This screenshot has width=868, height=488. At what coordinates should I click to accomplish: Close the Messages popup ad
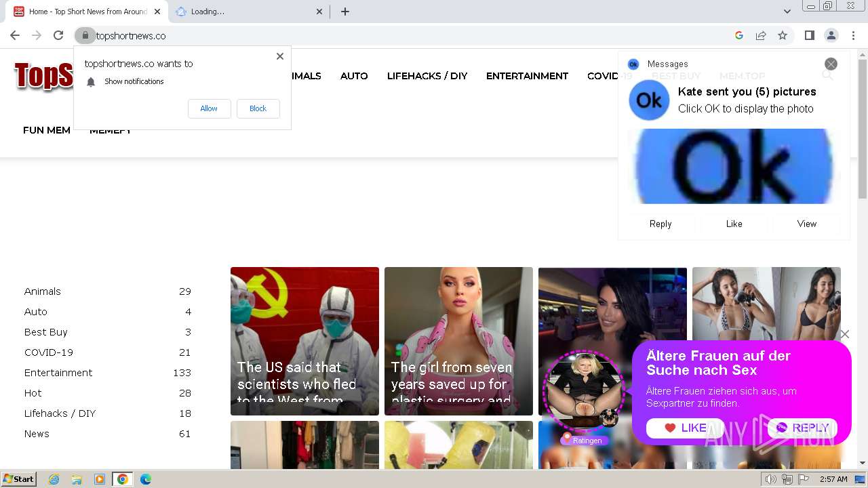(x=831, y=64)
